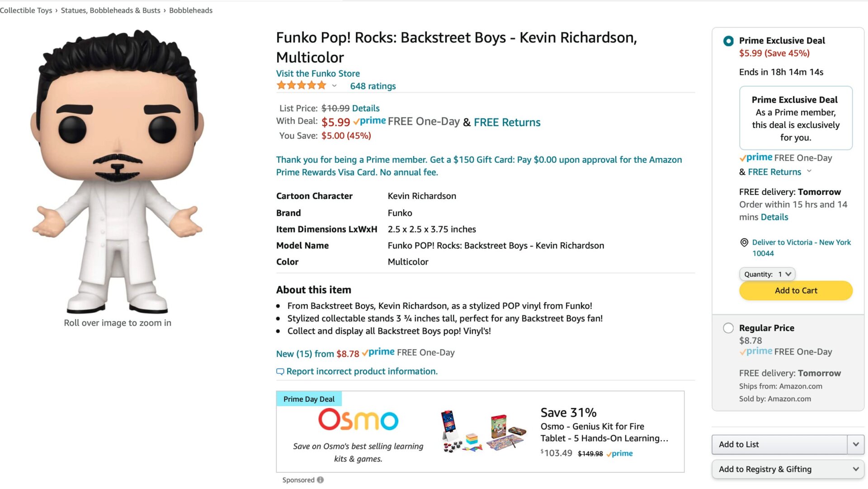The width and height of the screenshot is (868, 489).
Task: Click the Prime logo in the Osmo ad
Action: tap(619, 453)
